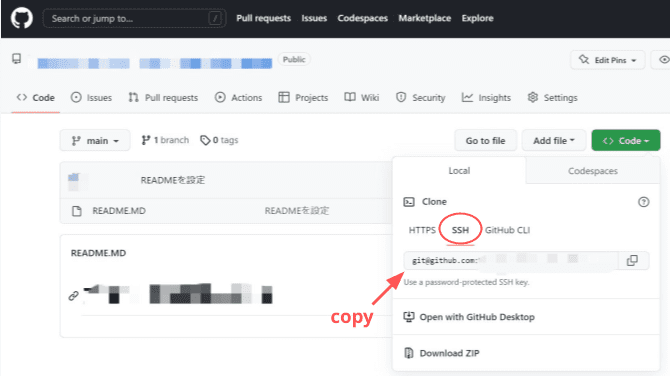The width and height of the screenshot is (670, 376).
Task: Click the Settings gear icon
Action: [532, 97]
